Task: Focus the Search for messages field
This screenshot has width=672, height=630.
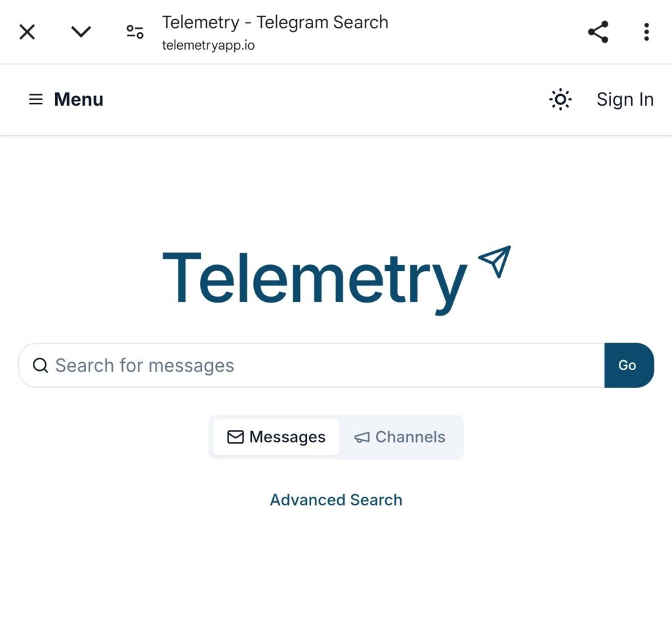Action: pos(312,366)
